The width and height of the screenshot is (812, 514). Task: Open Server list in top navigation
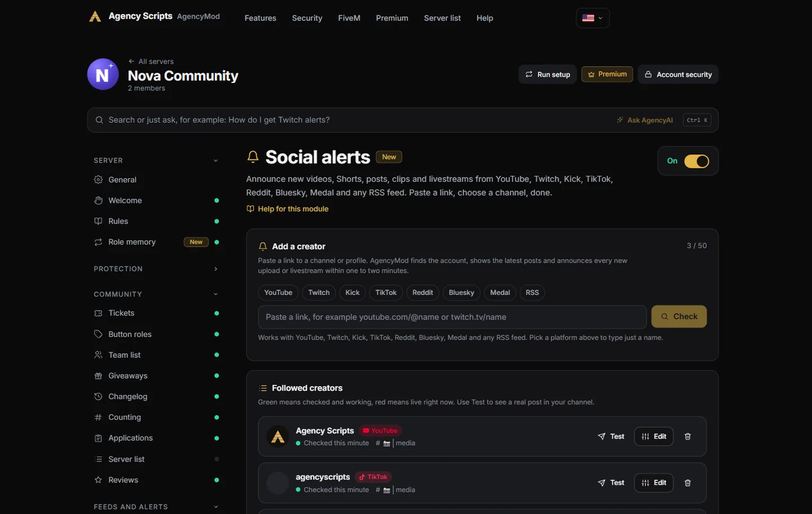442,18
